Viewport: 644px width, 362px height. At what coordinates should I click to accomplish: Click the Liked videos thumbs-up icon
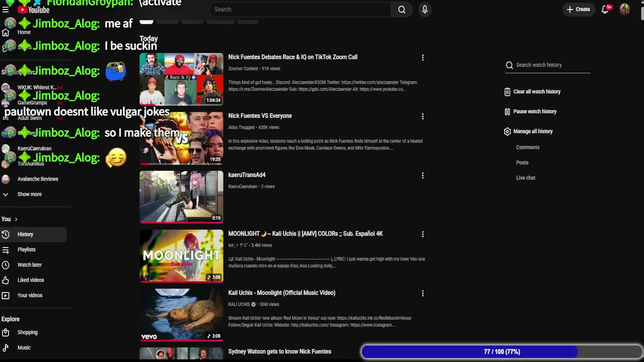6,280
